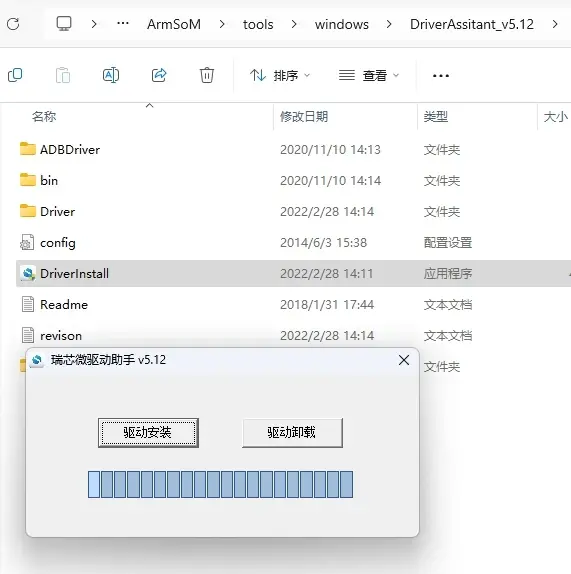Click the Driver folder name
Image resolution: width=571 pixels, height=574 pixels.
pyautogui.click(x=57, y=212)
